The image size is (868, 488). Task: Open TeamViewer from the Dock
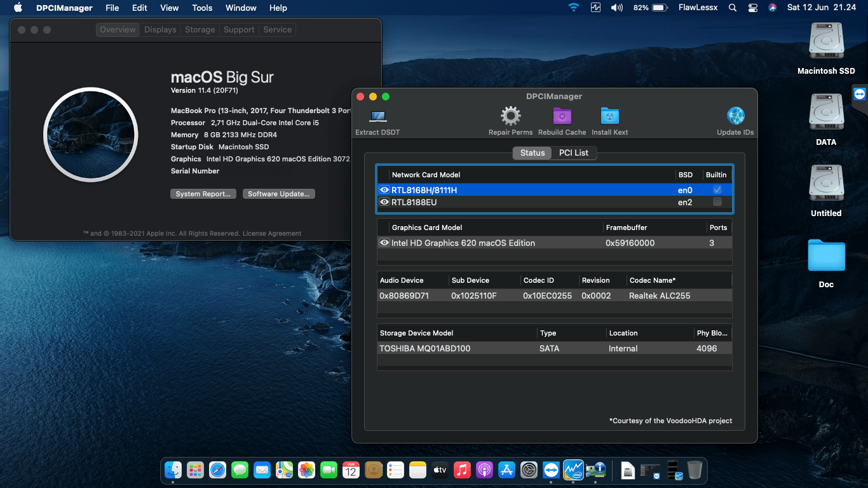551,470
